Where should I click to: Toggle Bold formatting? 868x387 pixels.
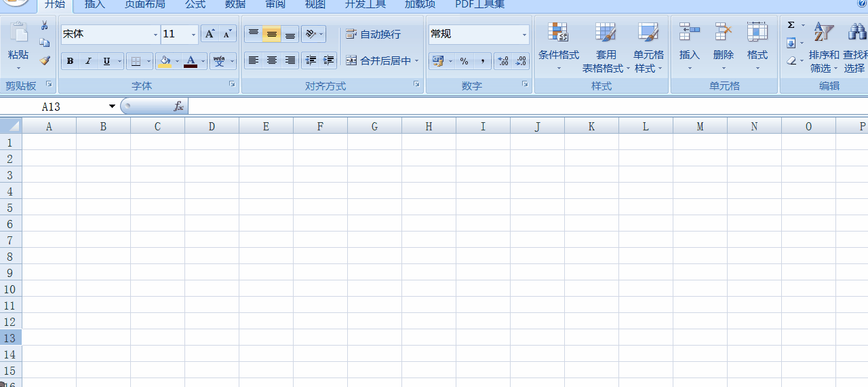point(70,61)
